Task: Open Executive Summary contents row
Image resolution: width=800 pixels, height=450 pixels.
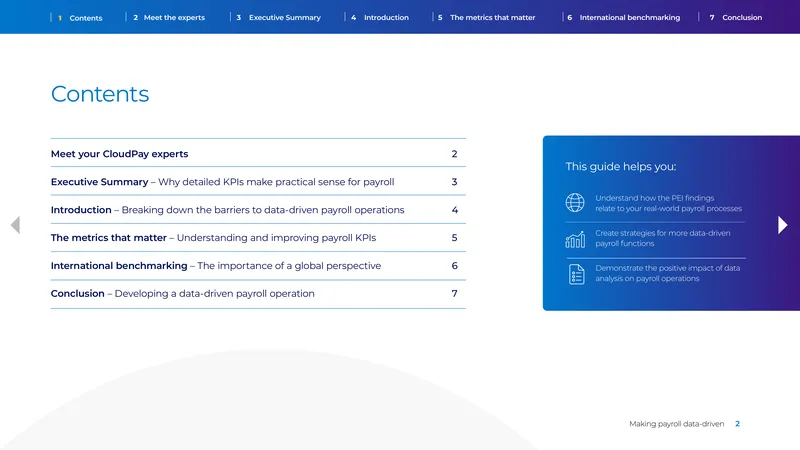Action: coord(258,182)
